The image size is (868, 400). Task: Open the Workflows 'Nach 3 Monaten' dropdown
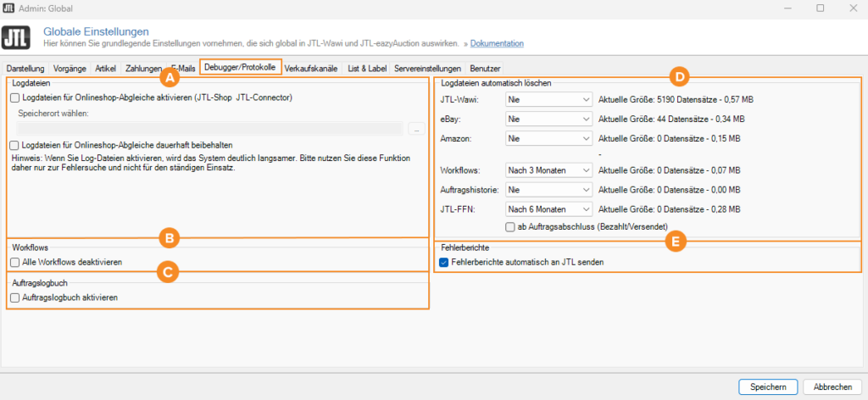[549, 169]
